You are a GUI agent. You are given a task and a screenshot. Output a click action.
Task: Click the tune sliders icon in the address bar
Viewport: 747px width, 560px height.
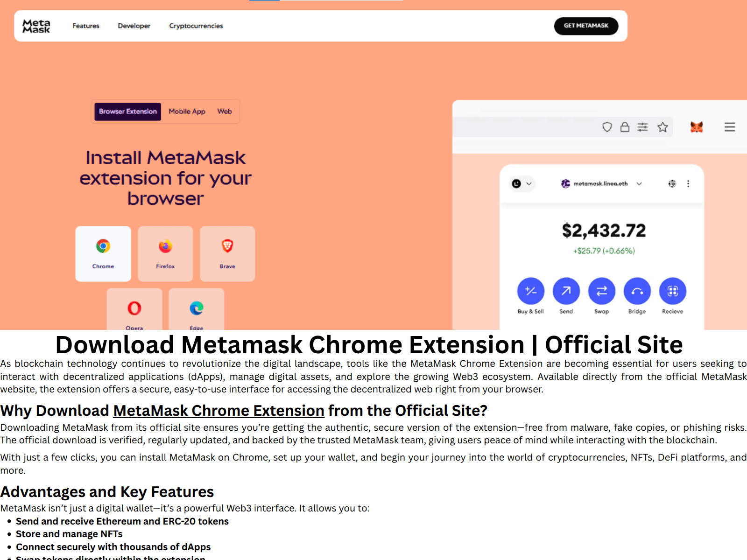coord(643,127)
